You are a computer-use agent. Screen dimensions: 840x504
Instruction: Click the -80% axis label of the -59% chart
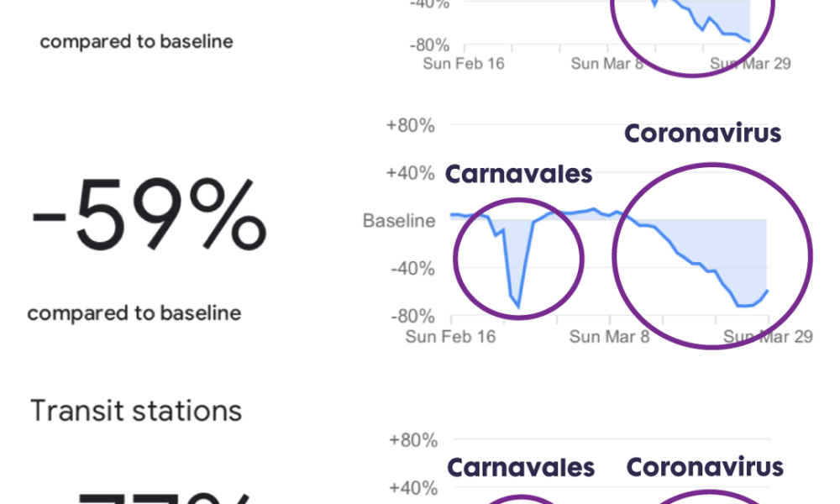tap(412, 316)
